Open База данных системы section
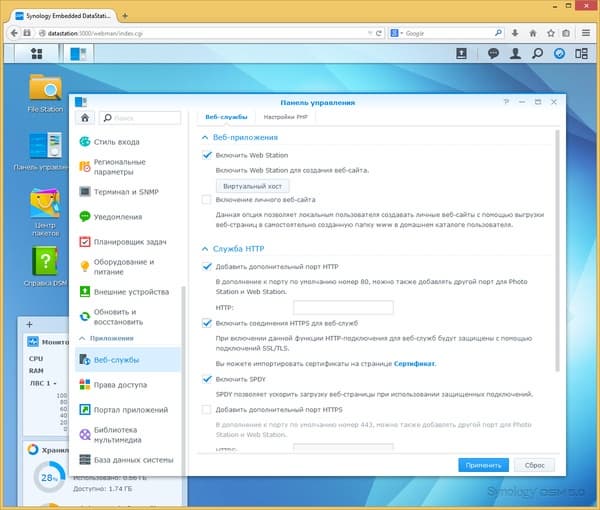The image size is (600, 510). (128, 459)
